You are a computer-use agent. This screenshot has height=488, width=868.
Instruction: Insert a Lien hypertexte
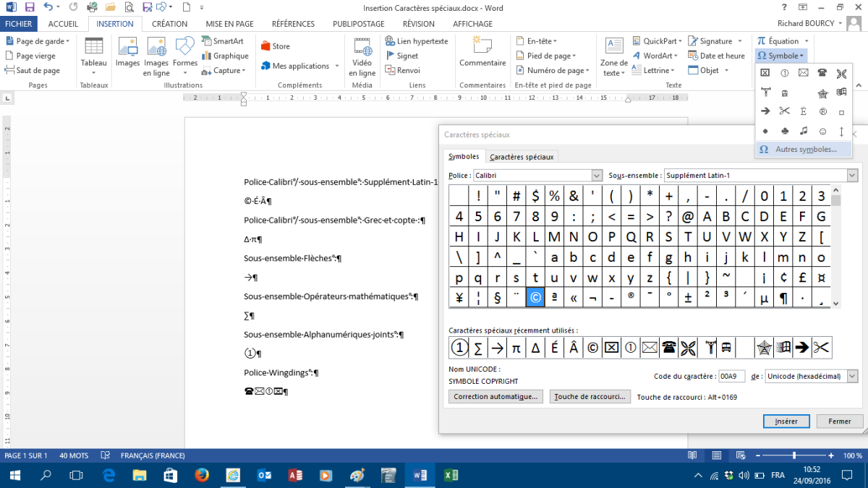click(417, 41)
